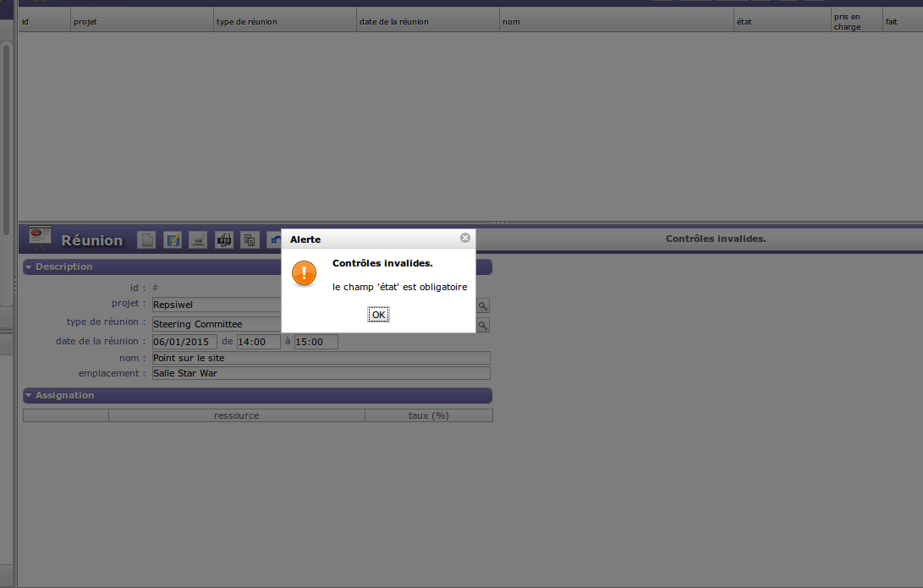The width and height of the screenshot is (923, 588).
Task: Click the orange warning icon in alert
Action: point(304,273)
